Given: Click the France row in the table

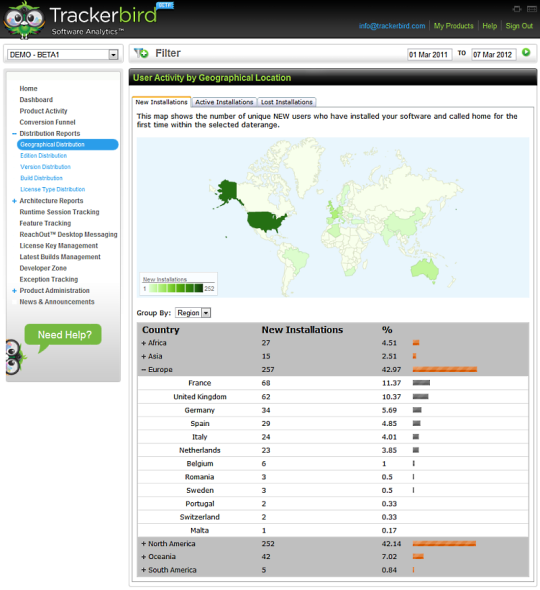Looking at the screenshot, I should [333, 383].
